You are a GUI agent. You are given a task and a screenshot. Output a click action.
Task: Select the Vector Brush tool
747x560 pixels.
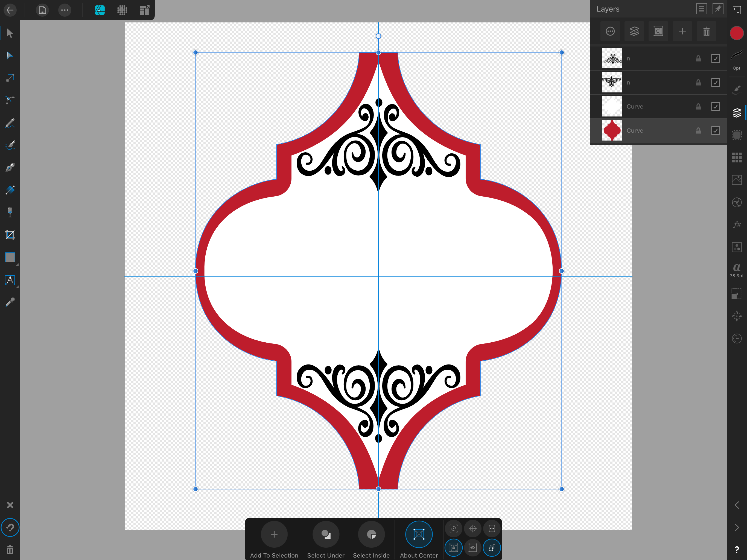(x=10, y=145)
